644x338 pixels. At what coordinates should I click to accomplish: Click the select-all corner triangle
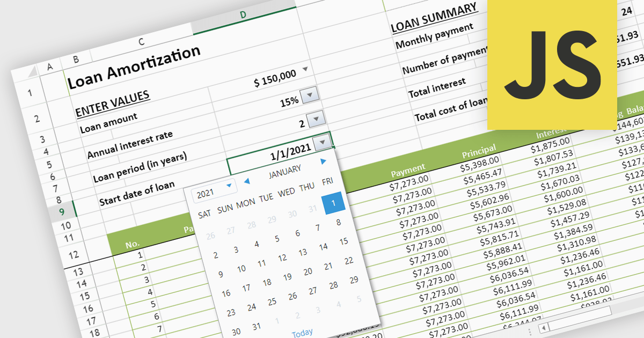[33, 71]
